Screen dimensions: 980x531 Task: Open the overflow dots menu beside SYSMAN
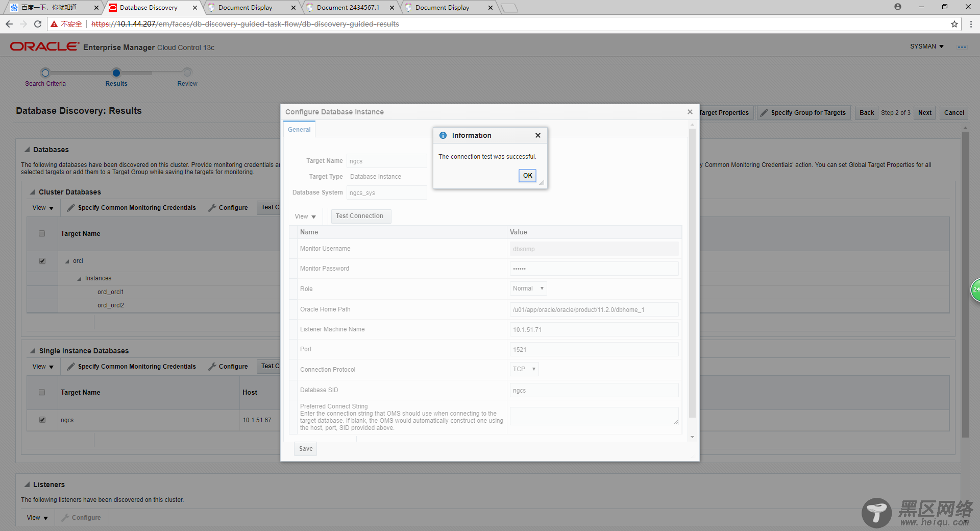coord(962,47)
